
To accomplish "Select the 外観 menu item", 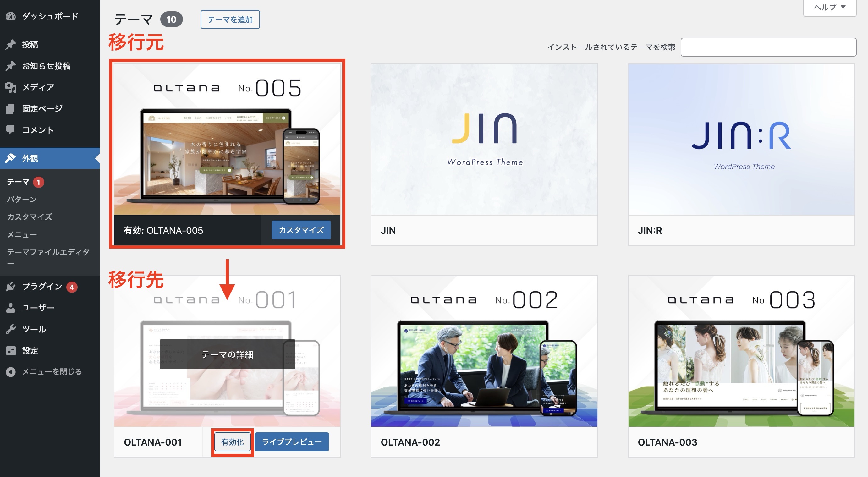I will pos(50,158).
